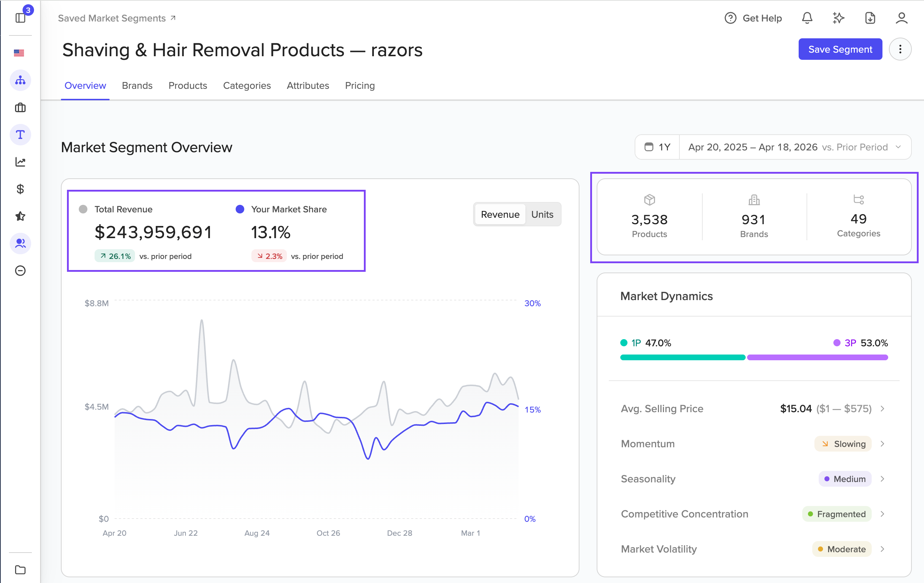Click the Products cube icon

(650, 199)
